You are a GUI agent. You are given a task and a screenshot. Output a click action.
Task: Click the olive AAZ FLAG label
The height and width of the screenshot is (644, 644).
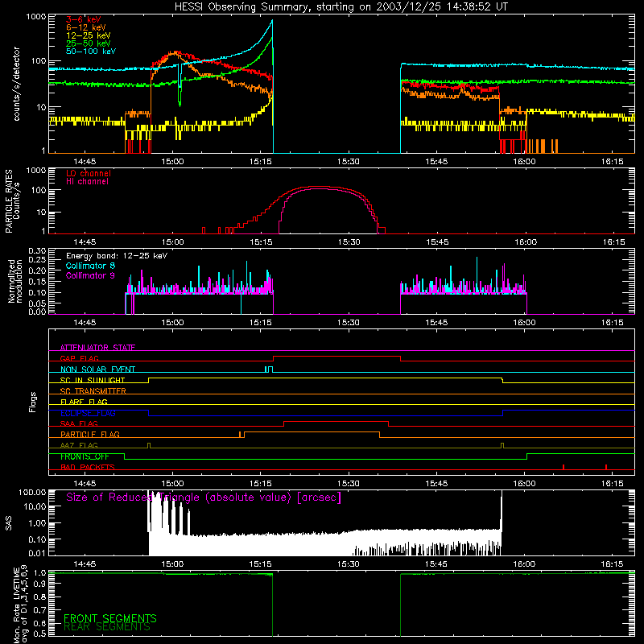click(x=79, y=445)
